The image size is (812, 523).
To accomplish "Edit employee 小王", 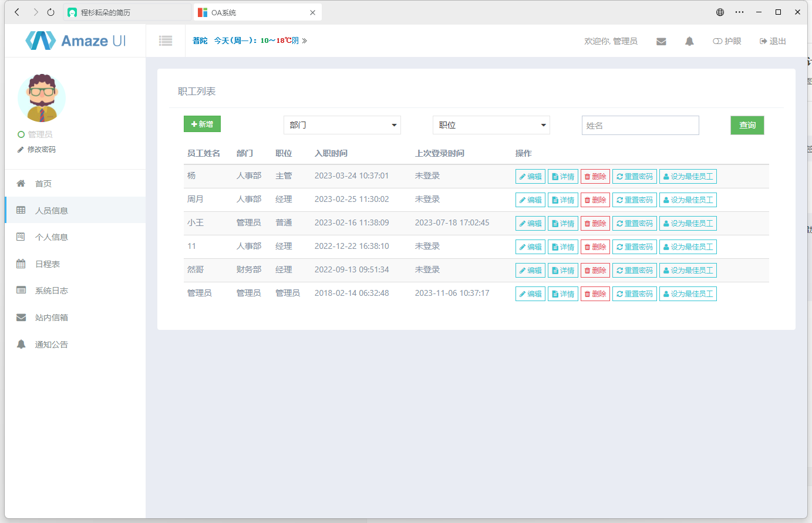I will (x=530, y=224).
